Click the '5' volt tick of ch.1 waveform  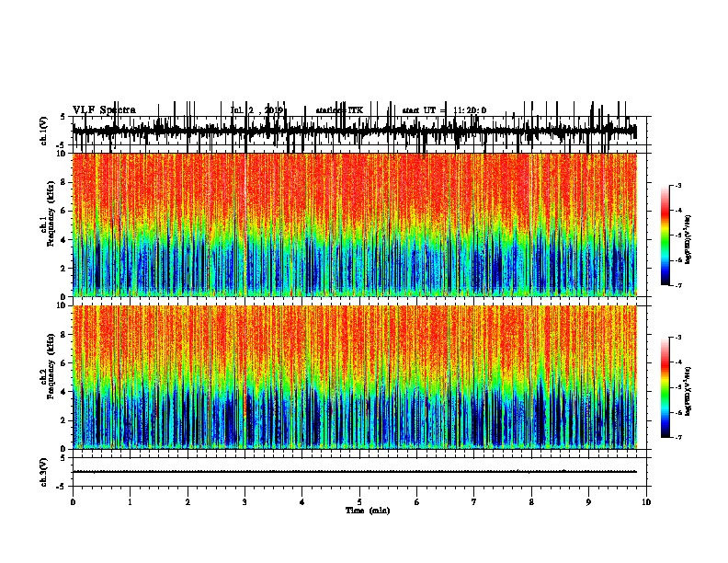pyautogui.click(x=63, y=117)
